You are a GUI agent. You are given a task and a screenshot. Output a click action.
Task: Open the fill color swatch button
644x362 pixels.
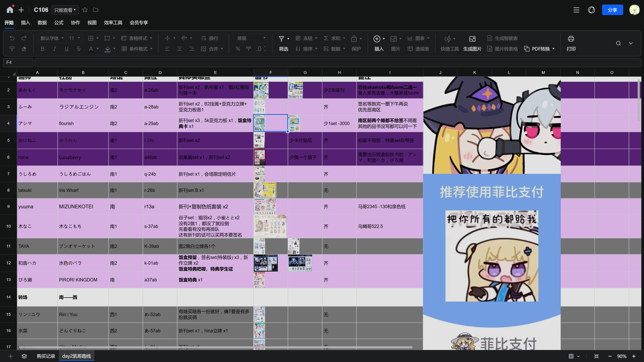pyautogui.click(x=108, y=49)
